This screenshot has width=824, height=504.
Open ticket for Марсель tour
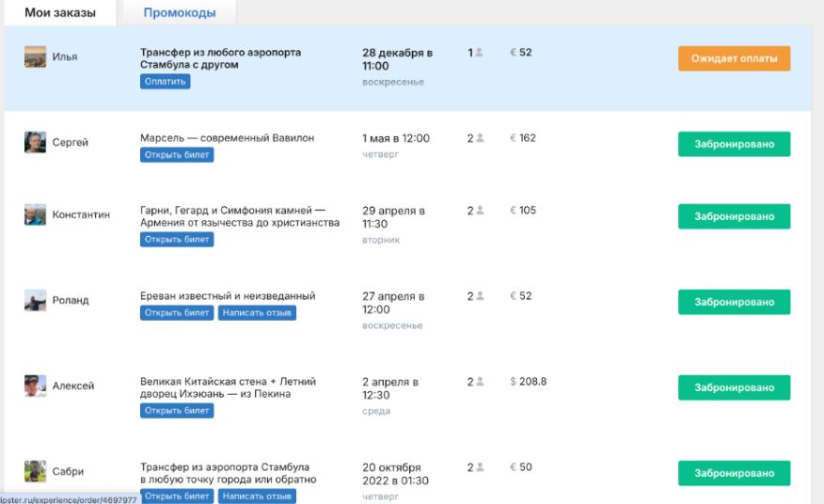[x=177, y=155]
